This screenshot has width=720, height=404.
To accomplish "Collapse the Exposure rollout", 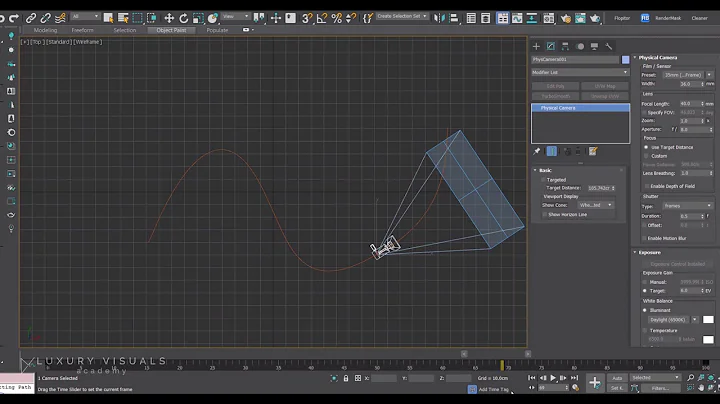I will [x=635, y=252].
